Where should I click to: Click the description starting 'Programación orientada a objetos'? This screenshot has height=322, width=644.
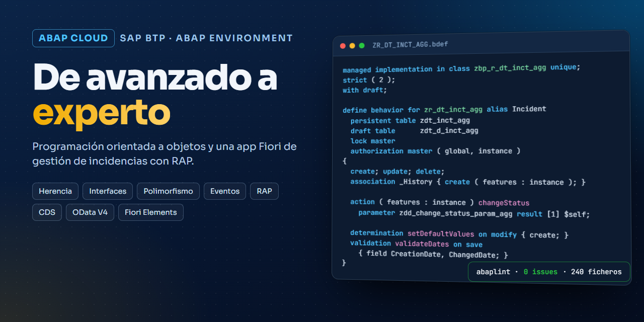click(165, 154)
